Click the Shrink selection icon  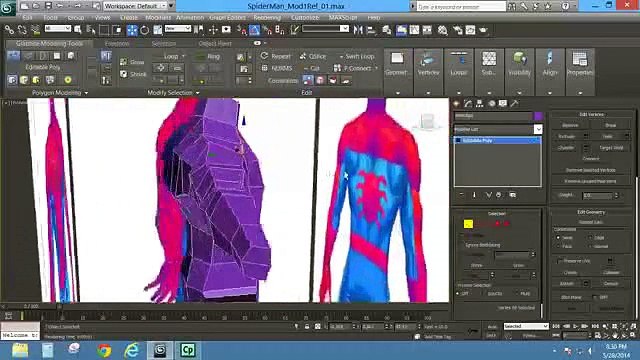[123, 74]
